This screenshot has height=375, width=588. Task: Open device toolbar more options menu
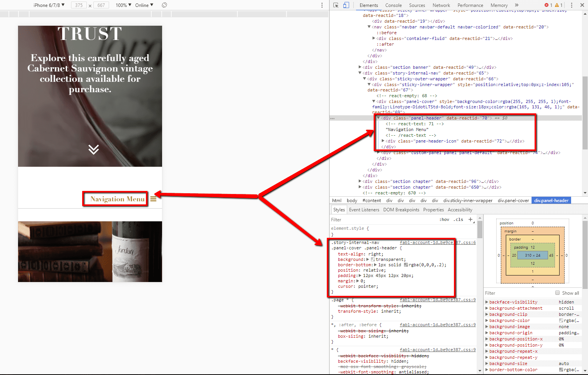tap(322, 5)
